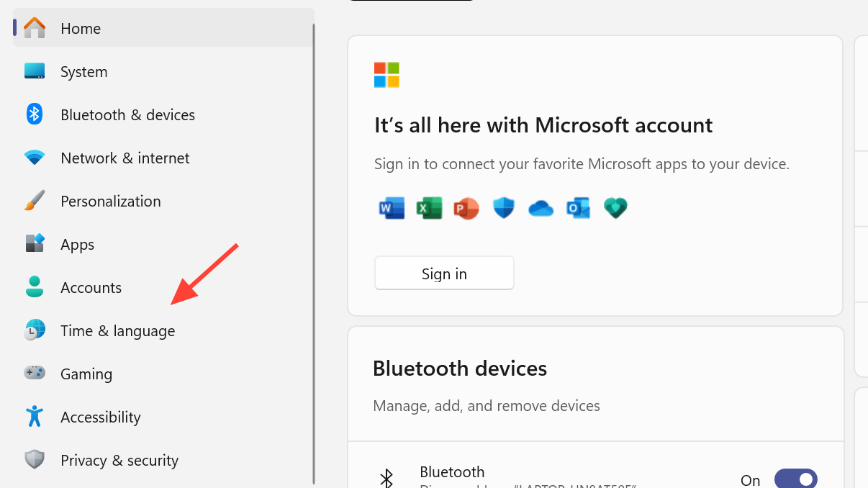Click the Excel app icon
The width and height of the screenshot is (868, 488).
click(x=429, y=209)
